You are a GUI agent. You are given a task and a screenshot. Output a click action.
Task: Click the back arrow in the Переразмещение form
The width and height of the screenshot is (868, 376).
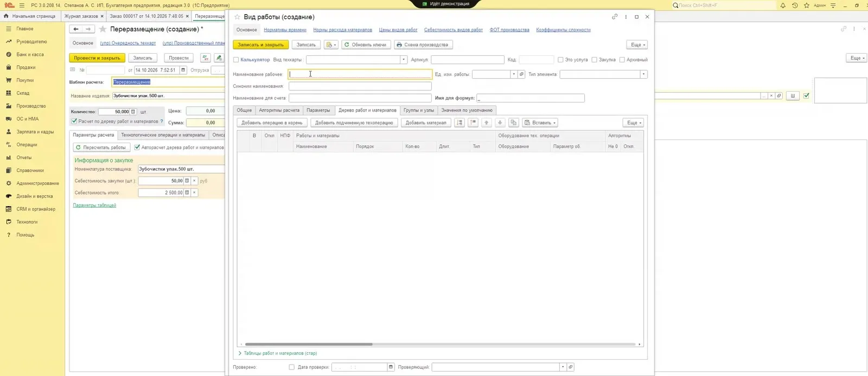pos(76,29)
